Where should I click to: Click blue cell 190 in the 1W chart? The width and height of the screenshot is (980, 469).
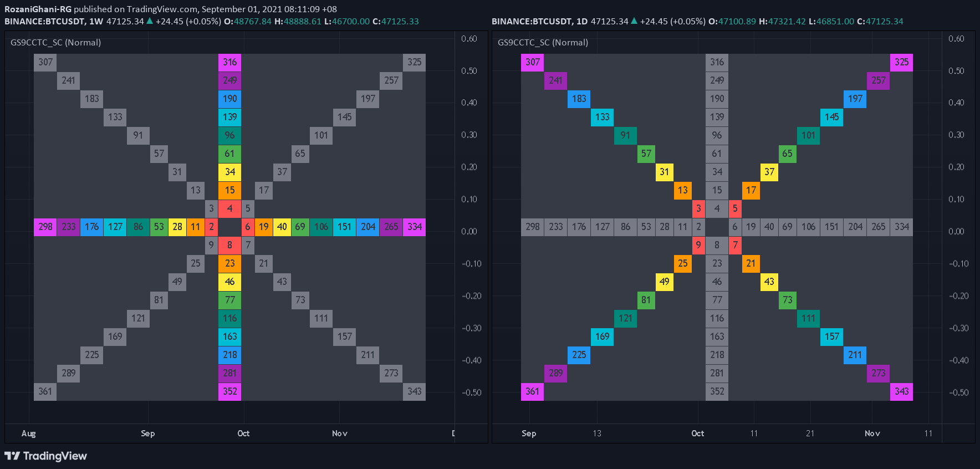click(x=229, y=99)
